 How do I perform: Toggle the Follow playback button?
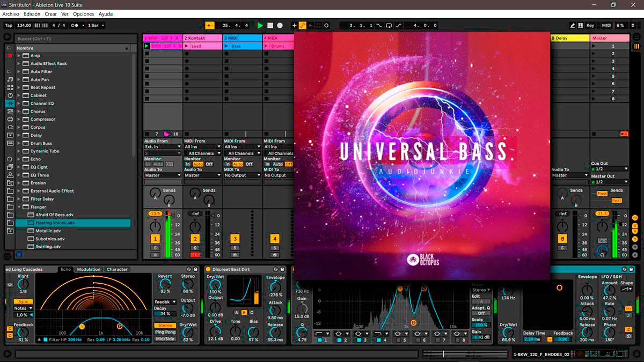click(210, 25)
